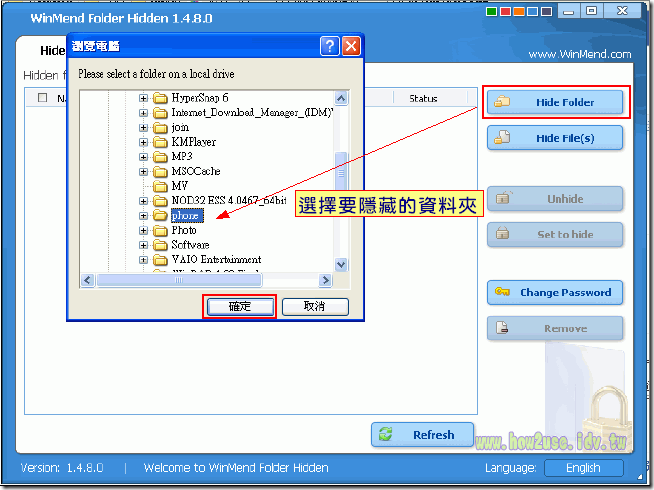The image size is (654, 490).
Task: Confirm folder selection with 確定 button
Action: [240, 307]
